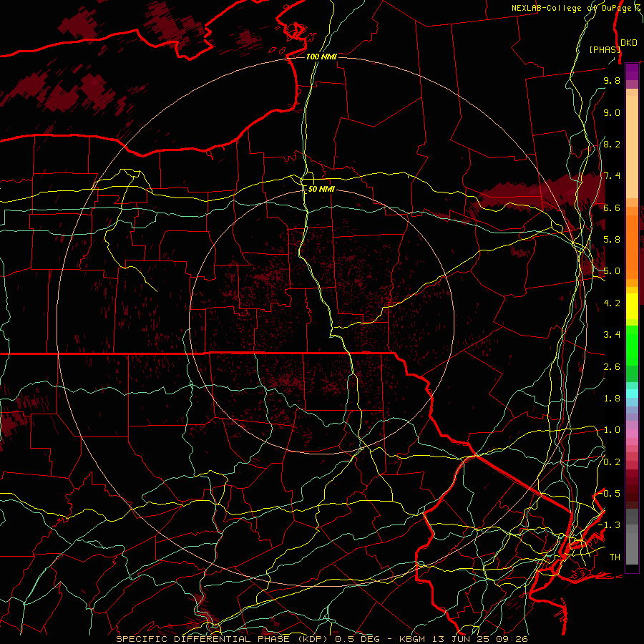The width and height of the screenshot is (644, 644).
Task: Pick the bright green swatch in the color scale
Action: coord(632,345)
